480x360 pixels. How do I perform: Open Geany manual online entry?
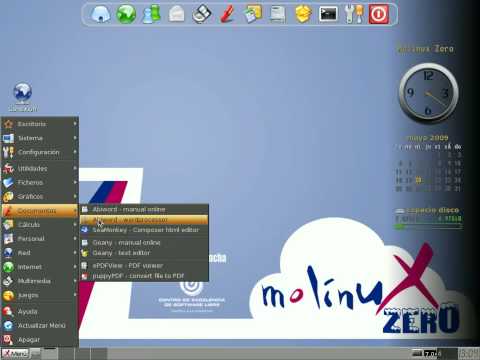144,243
